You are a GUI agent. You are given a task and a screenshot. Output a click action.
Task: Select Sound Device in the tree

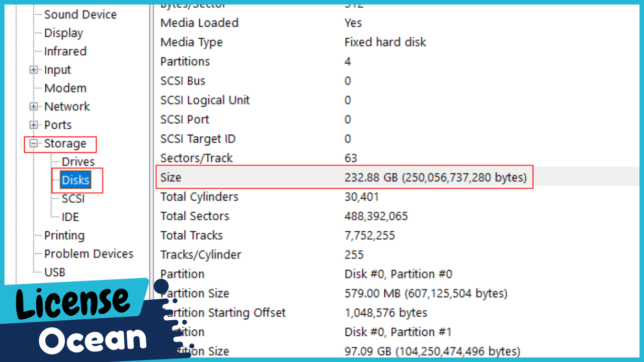click(x=80, y=15)
